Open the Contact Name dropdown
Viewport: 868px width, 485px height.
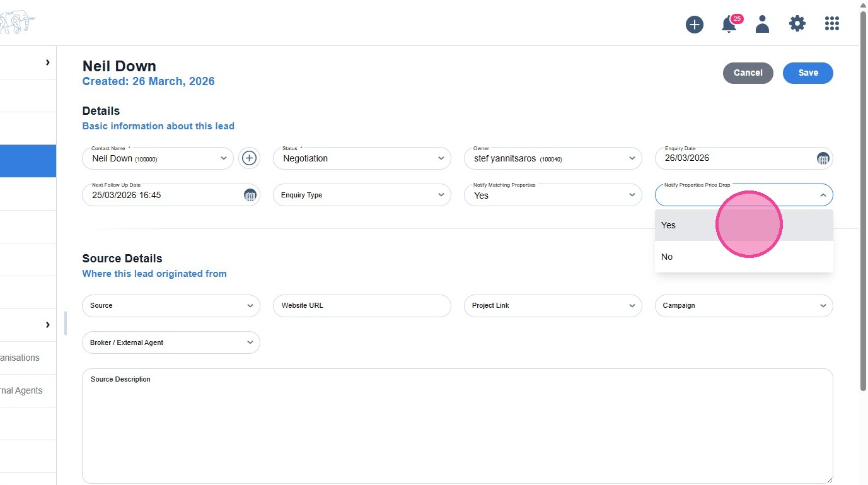click(x=158, y=158)
